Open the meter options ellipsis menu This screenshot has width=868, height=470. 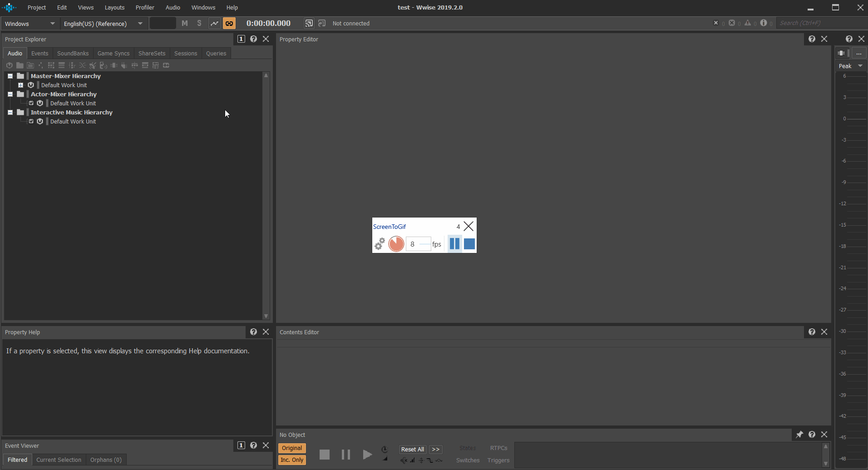(858, 53)
